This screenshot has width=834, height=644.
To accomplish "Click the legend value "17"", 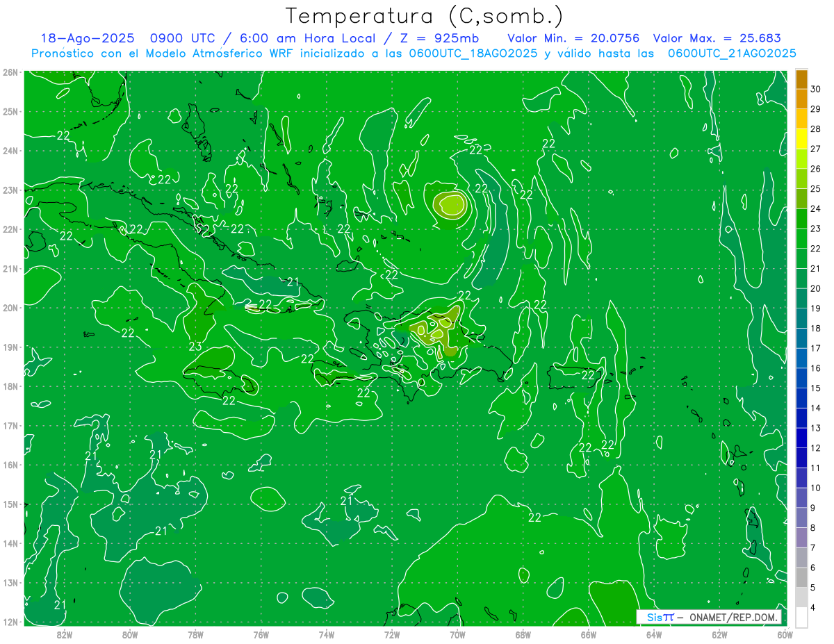I will [x=816, y=348].
